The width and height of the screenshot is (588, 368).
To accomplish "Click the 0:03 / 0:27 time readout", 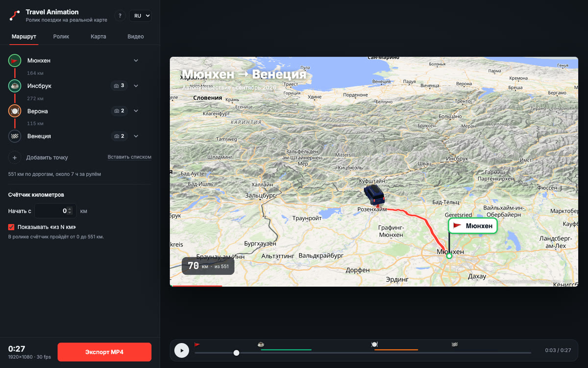I will click(x=558, y=350).
